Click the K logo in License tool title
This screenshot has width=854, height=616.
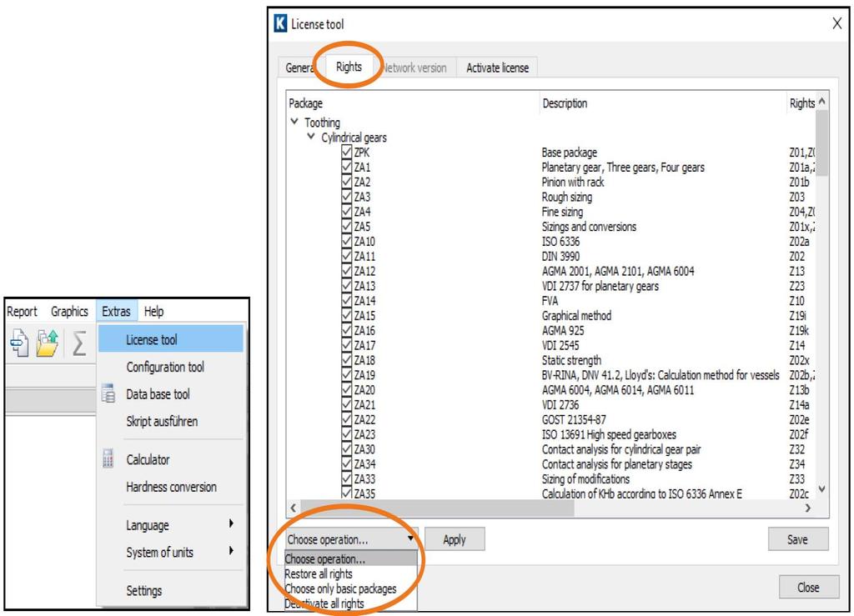(x=280, y=23)
